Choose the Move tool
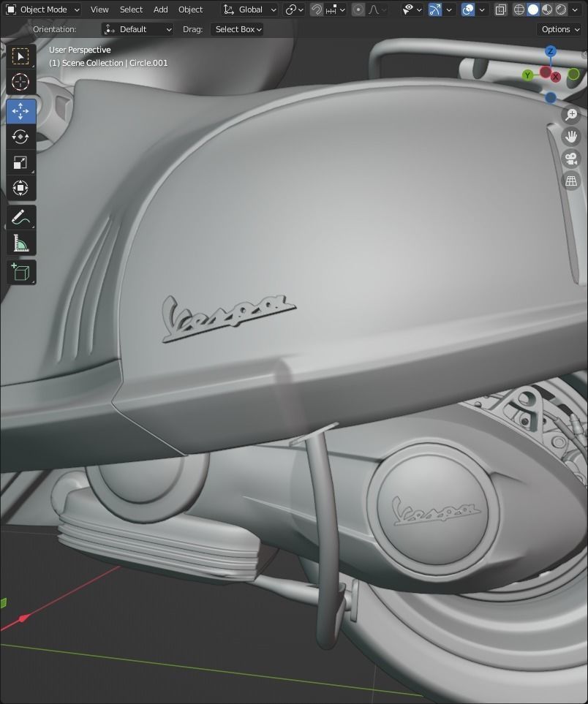588x704 pixels. [20, 111]
